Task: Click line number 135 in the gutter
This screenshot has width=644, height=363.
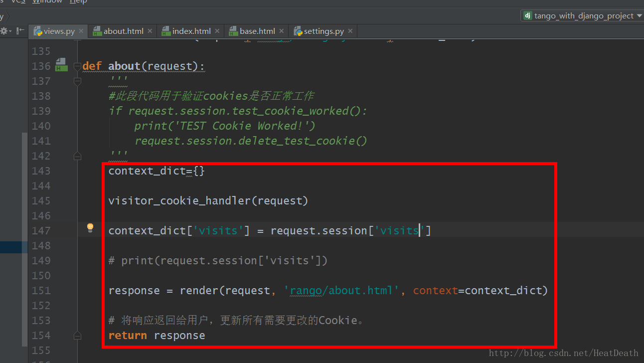Action: 41,51
